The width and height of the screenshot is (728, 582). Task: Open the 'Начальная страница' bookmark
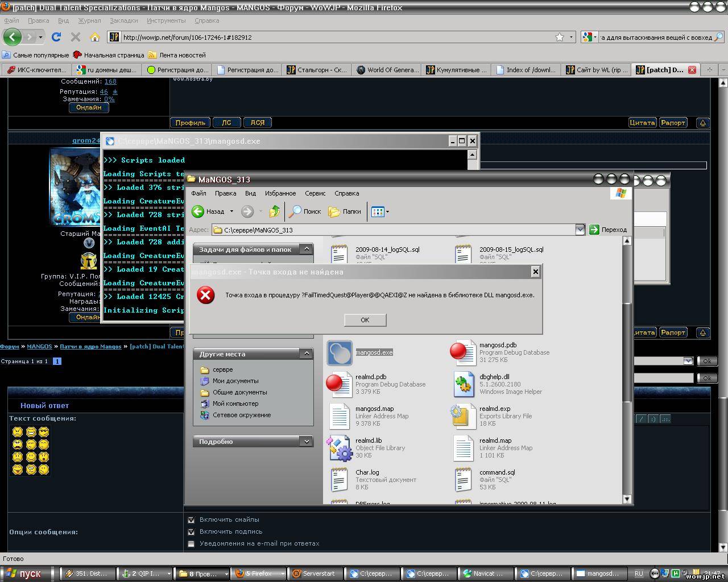click(109, 55)
